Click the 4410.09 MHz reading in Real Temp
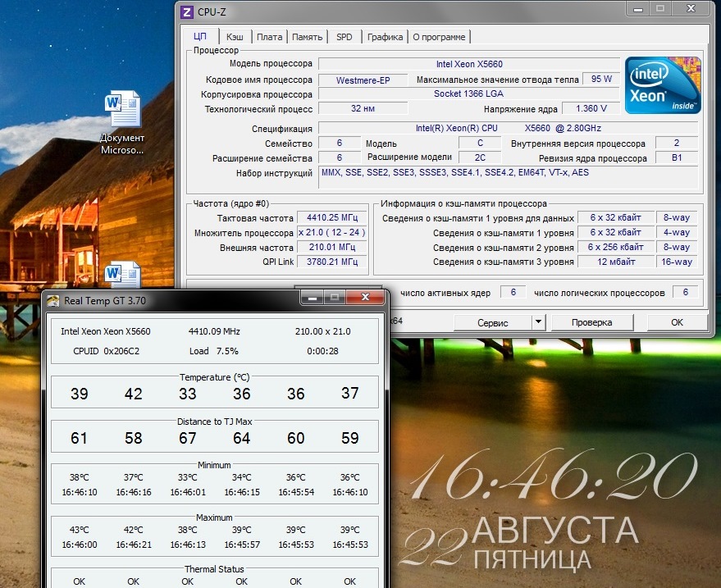The image size is (721, 588). 214,331
